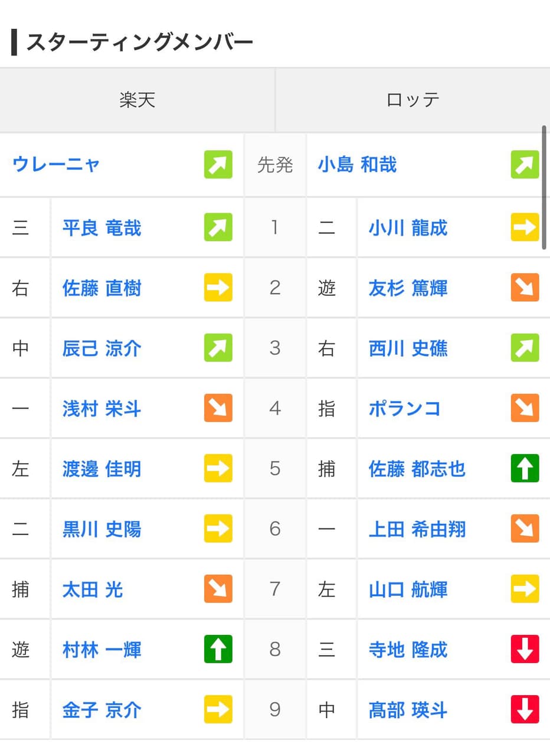
Task: Click the yellow right arrow for 佐藤 直樹
Action: pos(218,288)
